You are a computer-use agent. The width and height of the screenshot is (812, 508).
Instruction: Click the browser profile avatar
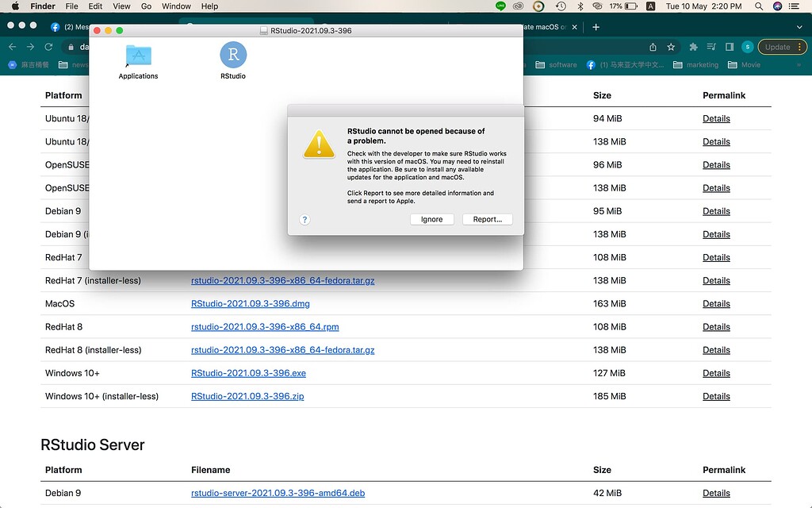coord(747,47)
